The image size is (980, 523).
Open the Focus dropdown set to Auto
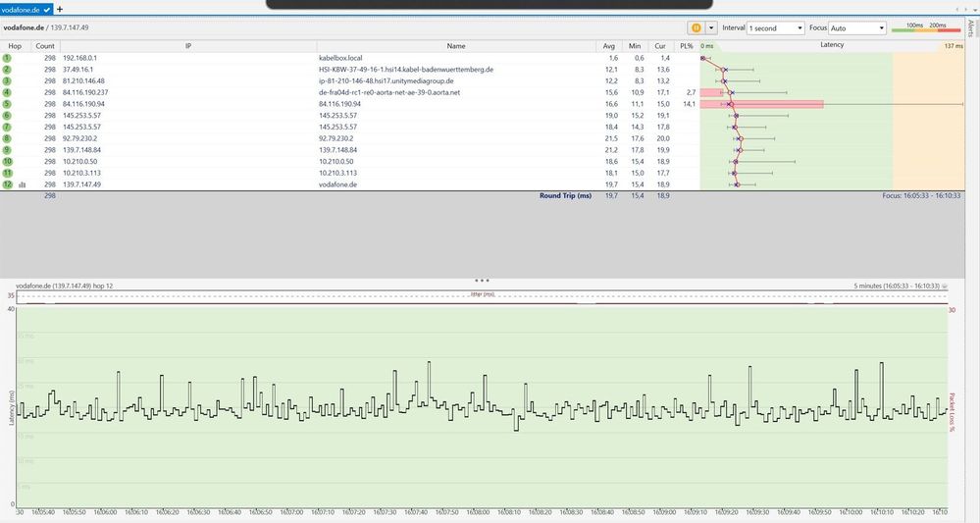coord(856,28)
